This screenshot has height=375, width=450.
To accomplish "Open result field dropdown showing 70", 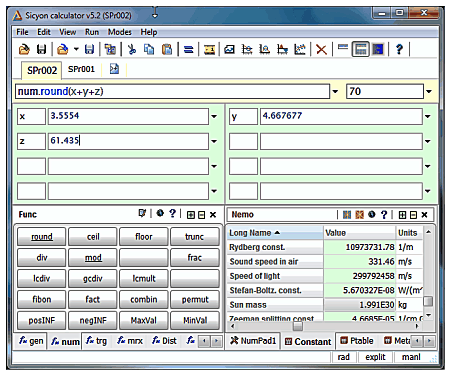I will point(429,91).
